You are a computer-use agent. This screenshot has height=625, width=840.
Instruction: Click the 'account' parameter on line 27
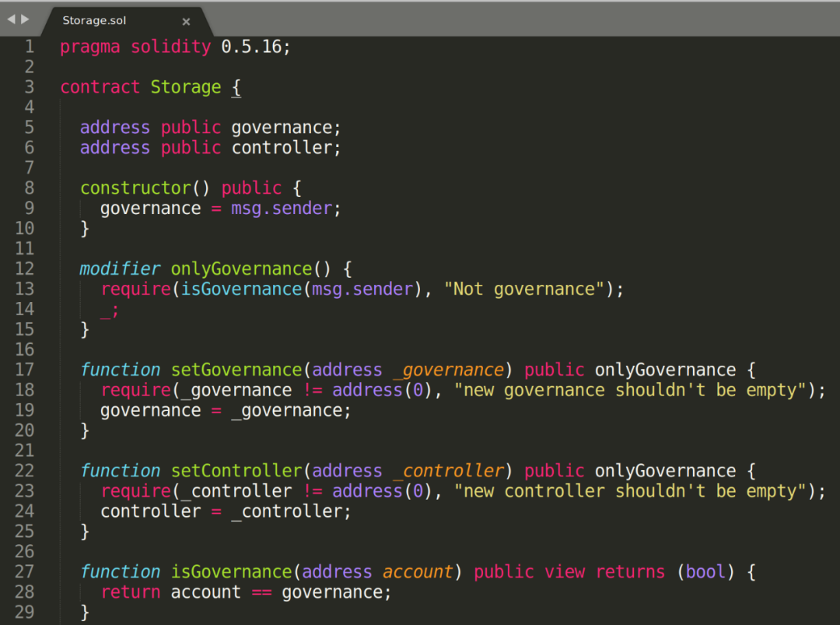click(418, 572)
